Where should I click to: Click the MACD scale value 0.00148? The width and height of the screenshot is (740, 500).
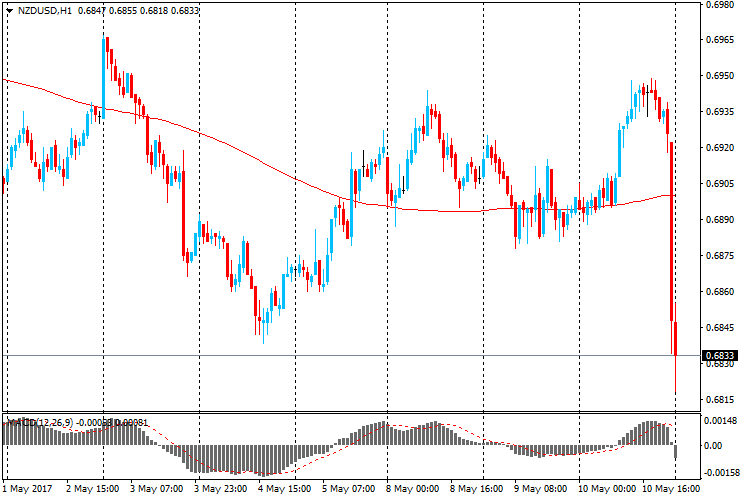(720, 420)
